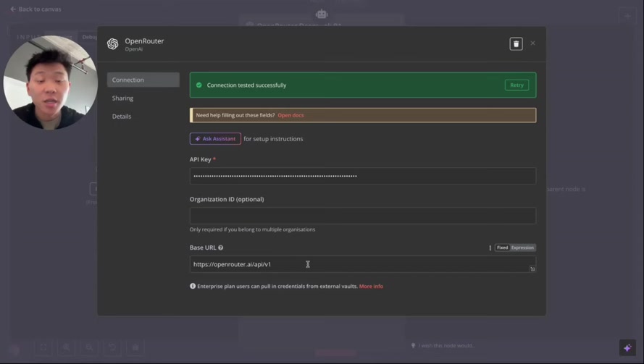Click the enterprise info circle icon
The image size is (644, 364).
tap(193, 286)
